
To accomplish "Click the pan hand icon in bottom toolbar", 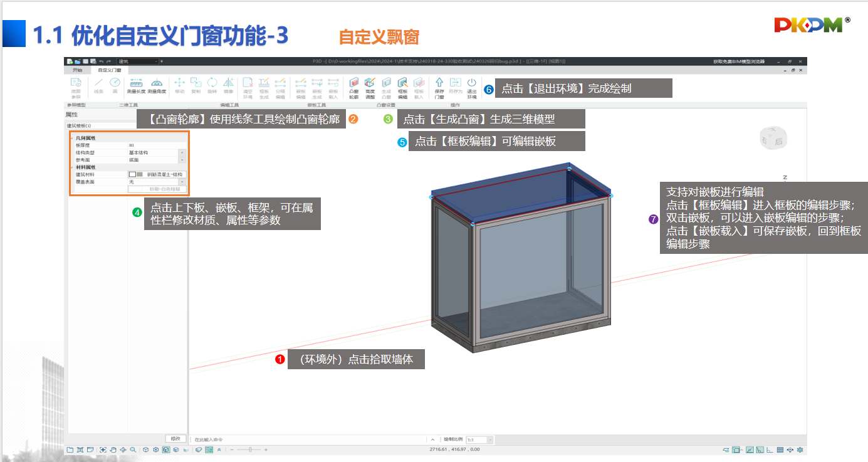I will tap(113, 449).
